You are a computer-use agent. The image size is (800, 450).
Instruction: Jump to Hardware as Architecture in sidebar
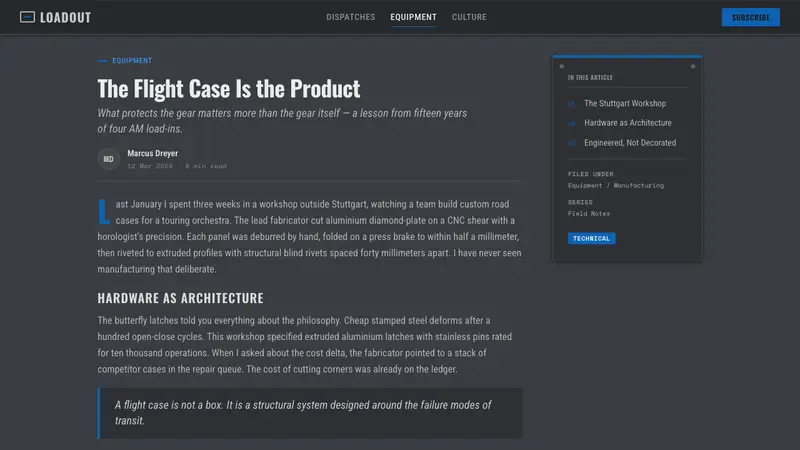[628, 122]
